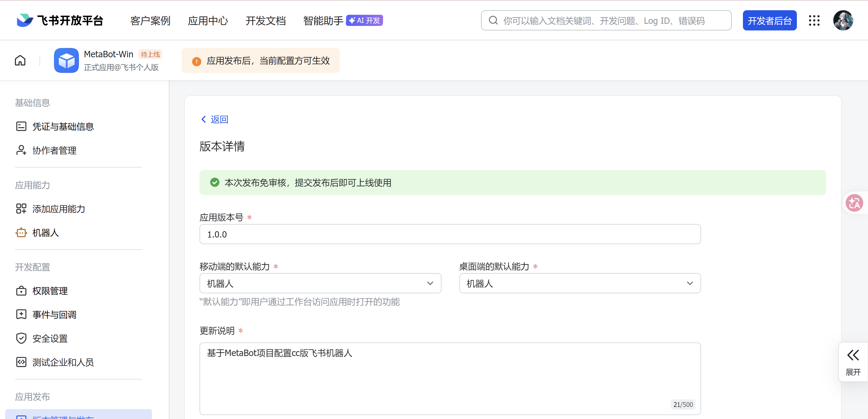
Task: Expand the 移动端的默认能力 dropdown
Action: click(x=320, y=283)
